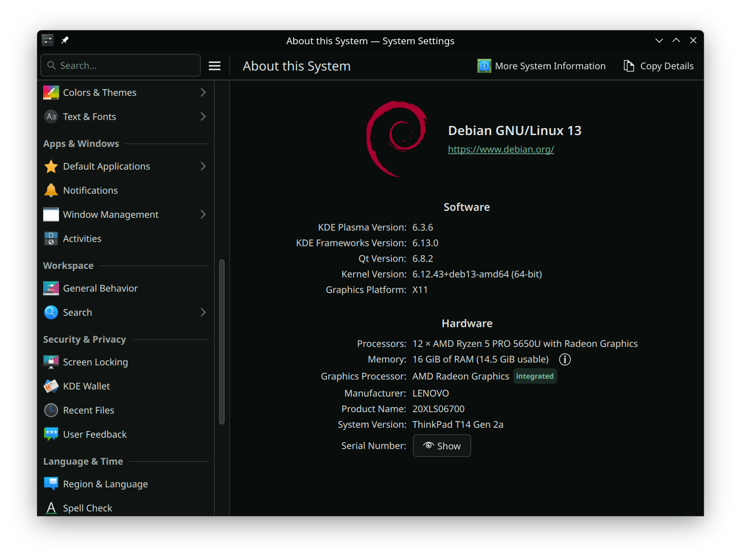Click the Region & Language icon

[x=51, y=484]
